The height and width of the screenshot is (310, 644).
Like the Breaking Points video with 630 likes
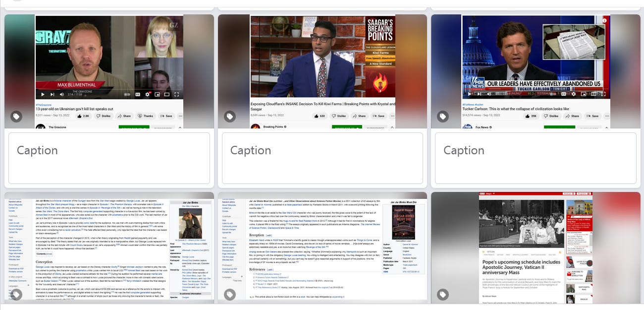tap(319, 116)
